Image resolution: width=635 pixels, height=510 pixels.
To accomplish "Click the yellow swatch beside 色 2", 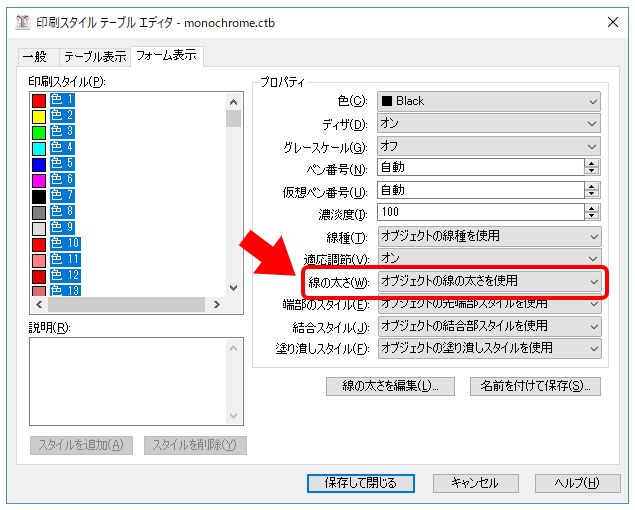I will tap(39, 117).
